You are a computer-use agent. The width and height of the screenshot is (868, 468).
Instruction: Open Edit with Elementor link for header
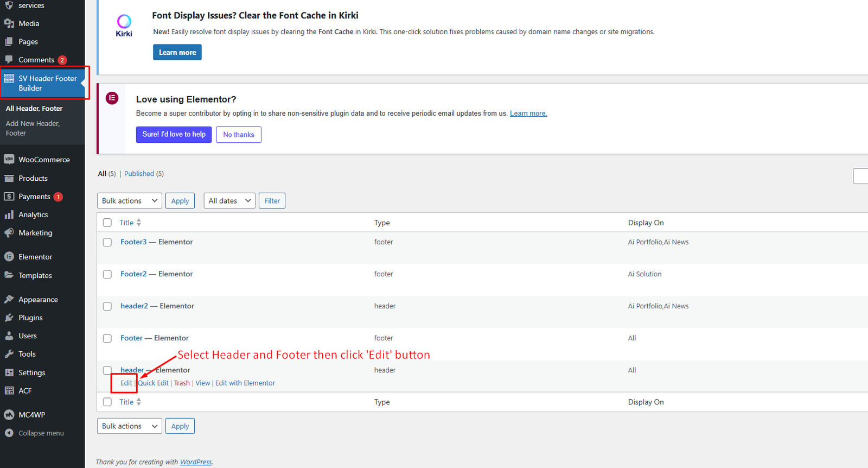245,383
